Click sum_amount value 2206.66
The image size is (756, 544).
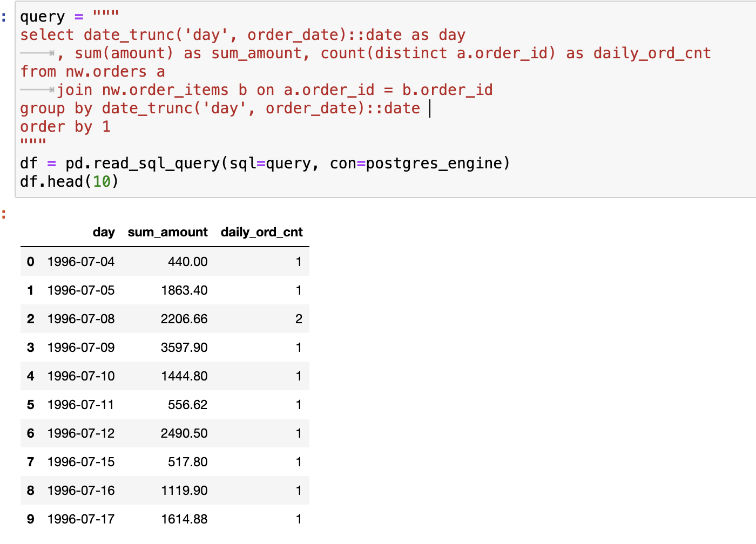coord(184,319)
